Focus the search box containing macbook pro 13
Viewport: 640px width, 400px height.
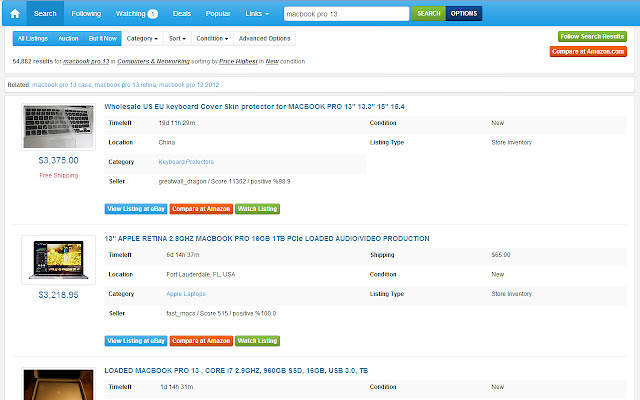coord(347,14)
